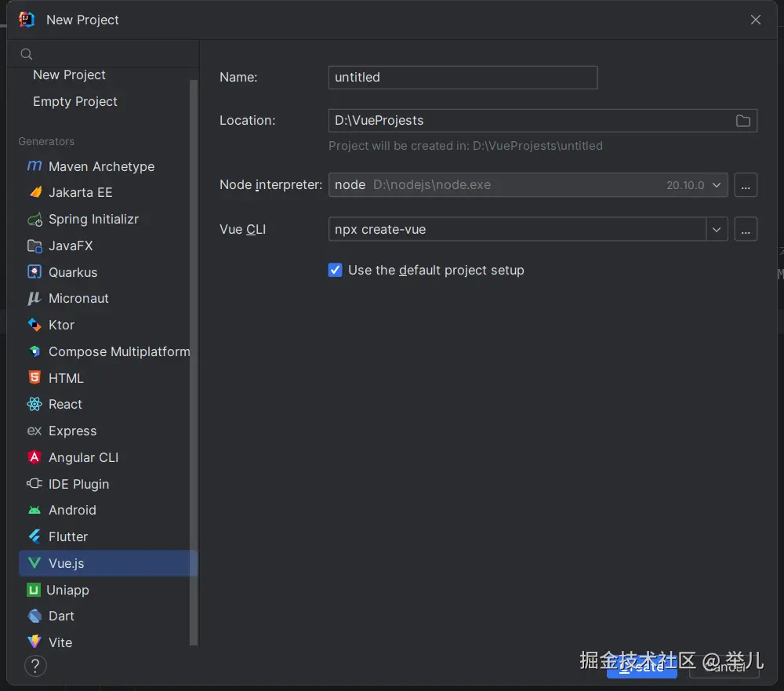Click the Compose Multiplatform icon
The image size is (784, 691).
pyautogui.click(x=34, y=351)
